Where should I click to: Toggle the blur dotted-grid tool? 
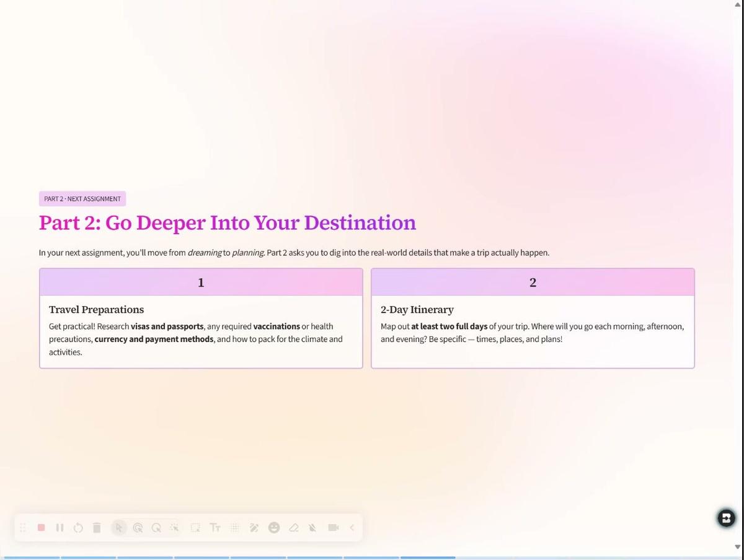click(x=235, y=528)
